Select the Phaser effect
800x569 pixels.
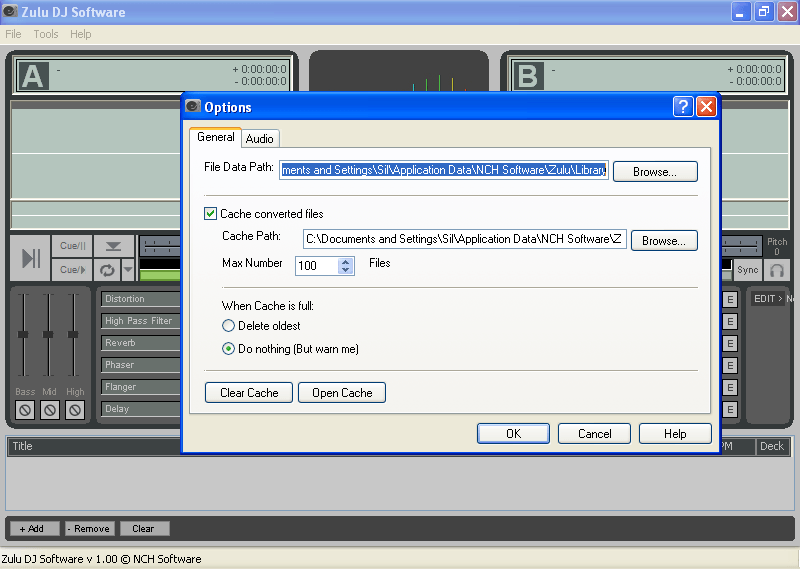click(141, 365)
